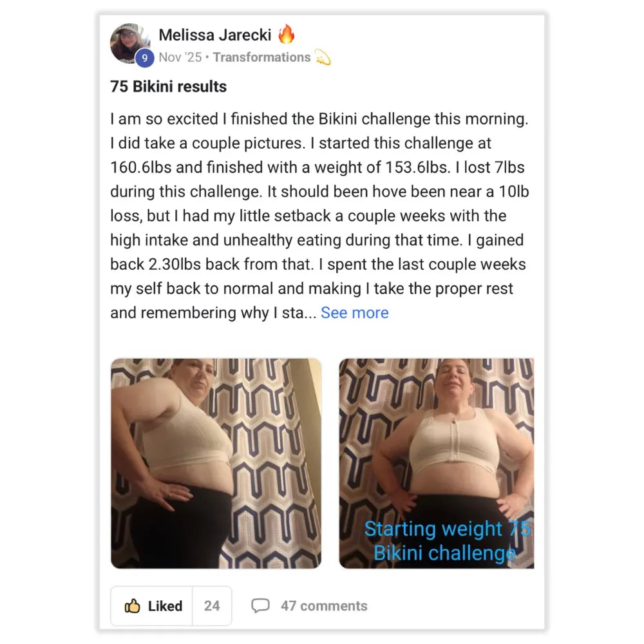View the 47 comments
The width and height of the screenshot is (644, 644).
pos(324,606)
